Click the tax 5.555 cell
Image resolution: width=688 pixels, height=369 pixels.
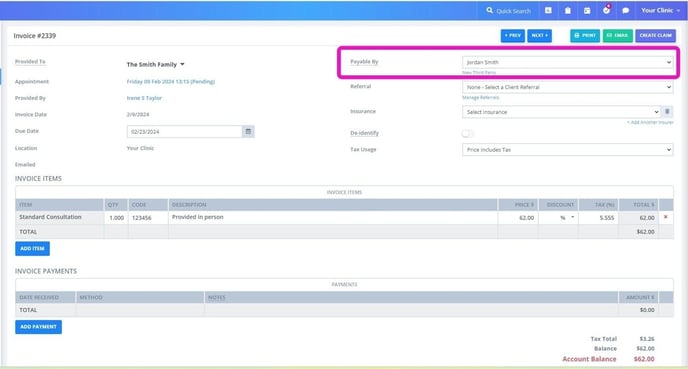pyautogui.click(x=599, y=218)
